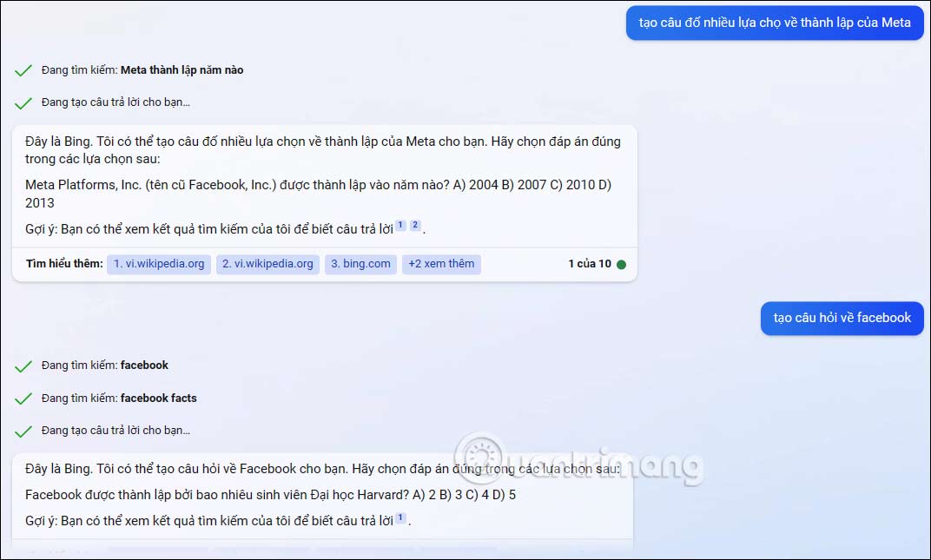Click the checkmark beside "Đang tìm kiếm: facebook facts"
The width and height of the screenshot is (931, 560).
pos(23,398)
